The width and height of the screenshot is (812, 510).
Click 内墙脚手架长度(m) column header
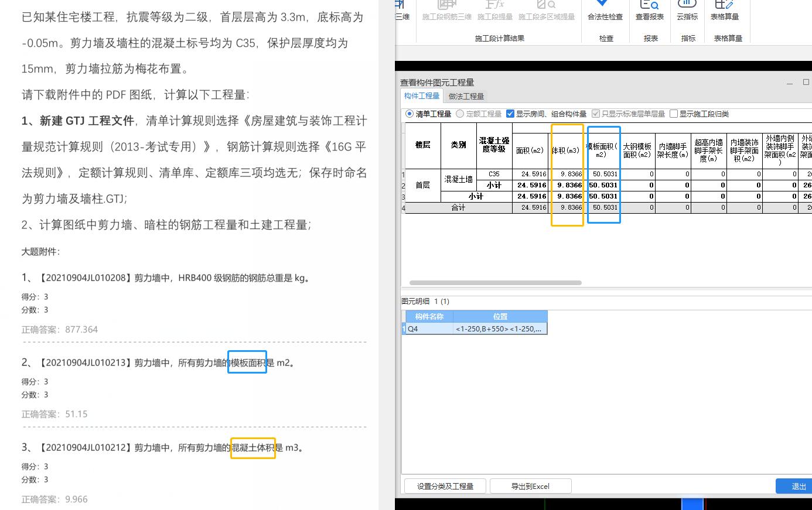[673, 150]
